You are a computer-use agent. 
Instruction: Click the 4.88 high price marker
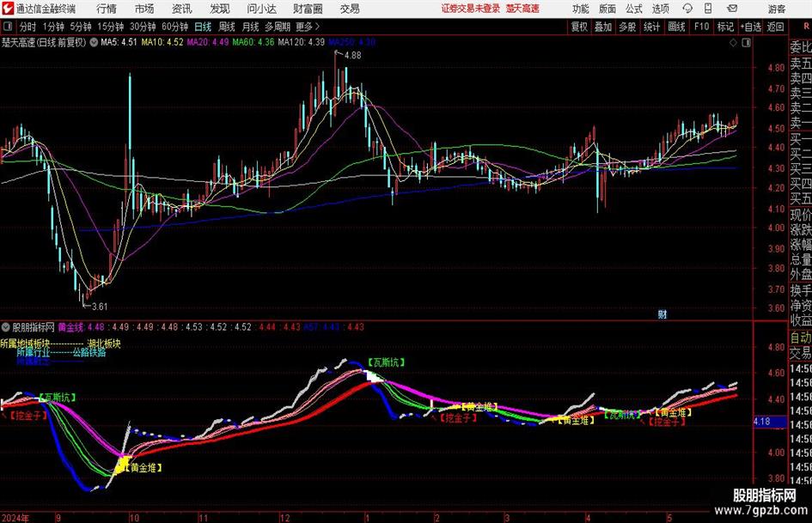pos(352,55)
